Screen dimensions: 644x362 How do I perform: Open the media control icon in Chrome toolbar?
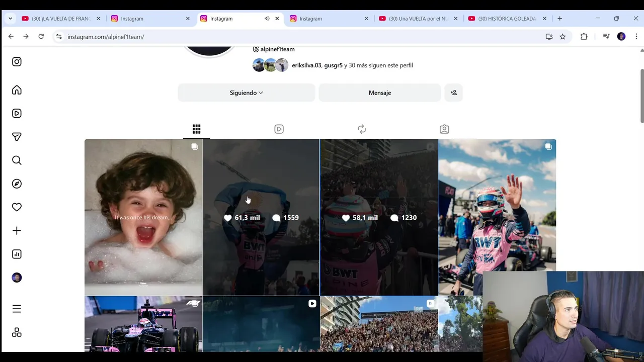tap(606, 37)
